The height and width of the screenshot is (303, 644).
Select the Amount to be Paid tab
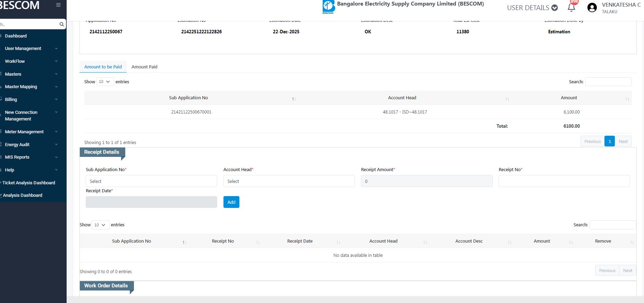(103, 67)
